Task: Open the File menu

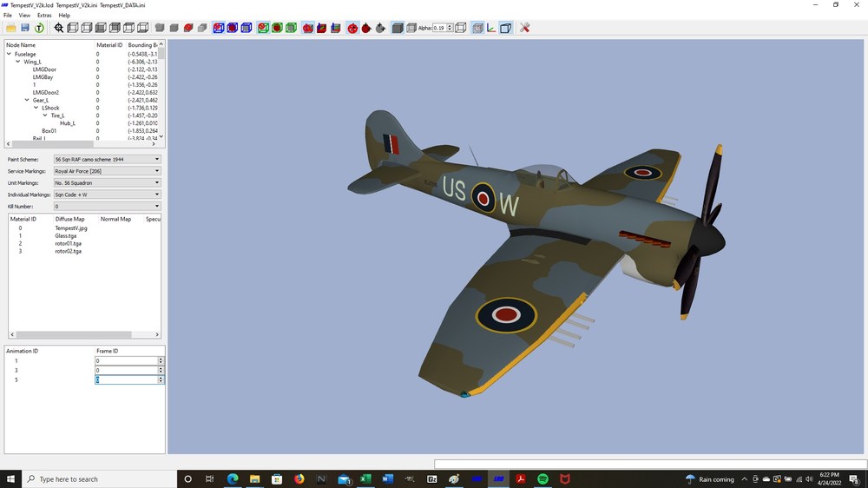Action: click(8, 16)
